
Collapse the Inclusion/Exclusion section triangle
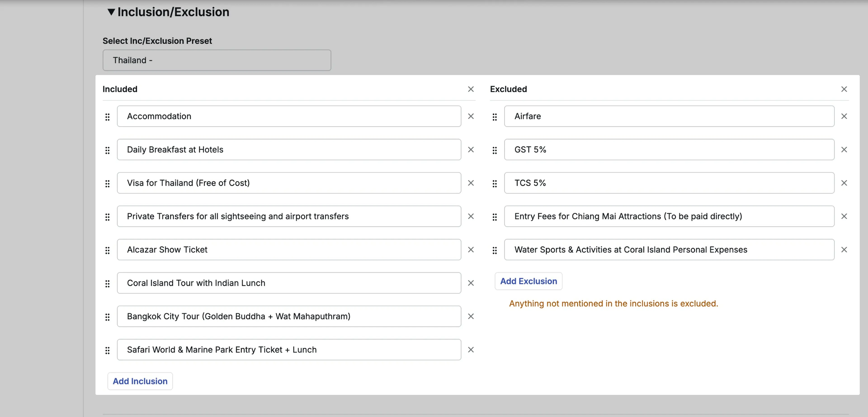click(111, 12)
